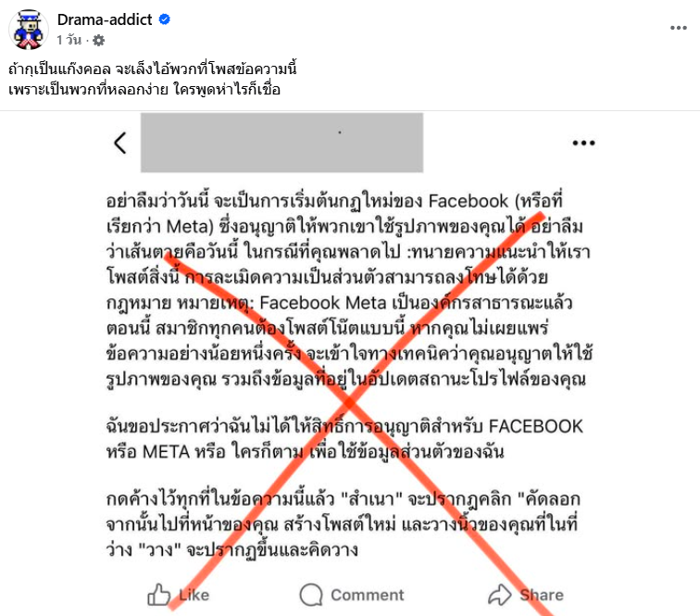Click the Comment bubble icon
This screenshot has height=616, width=700.
tap(311, 595)
